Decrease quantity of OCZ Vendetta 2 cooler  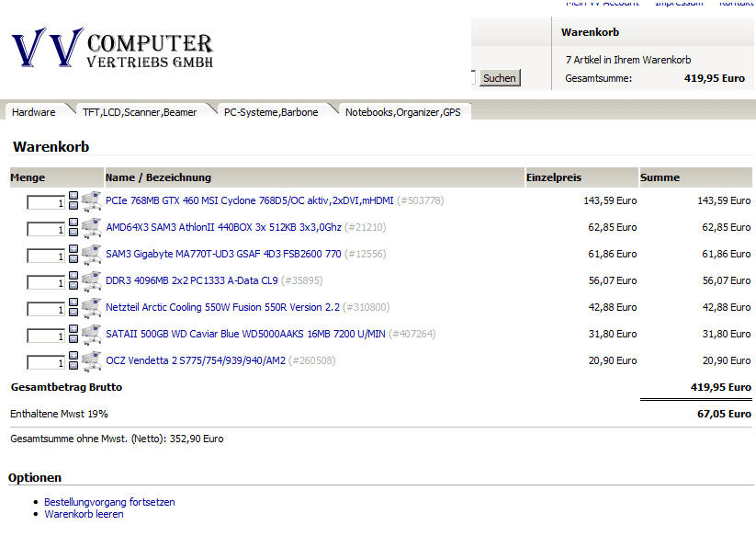click(73, 366)
